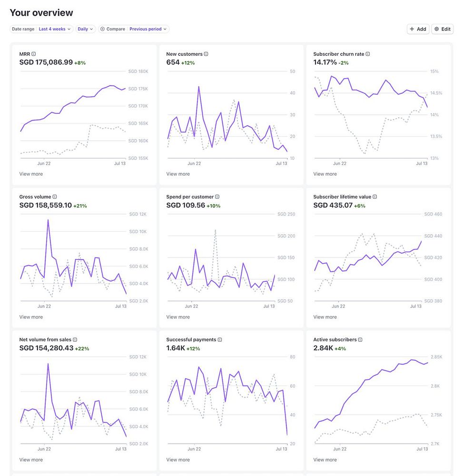Open View more under the MRR chart
Viewport: 464px width, 476px height.
click(31, 174)
